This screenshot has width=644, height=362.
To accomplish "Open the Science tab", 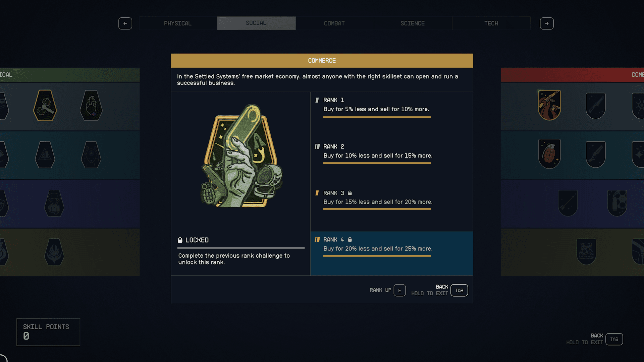I will pyautogui.click(x=413, y=23).
